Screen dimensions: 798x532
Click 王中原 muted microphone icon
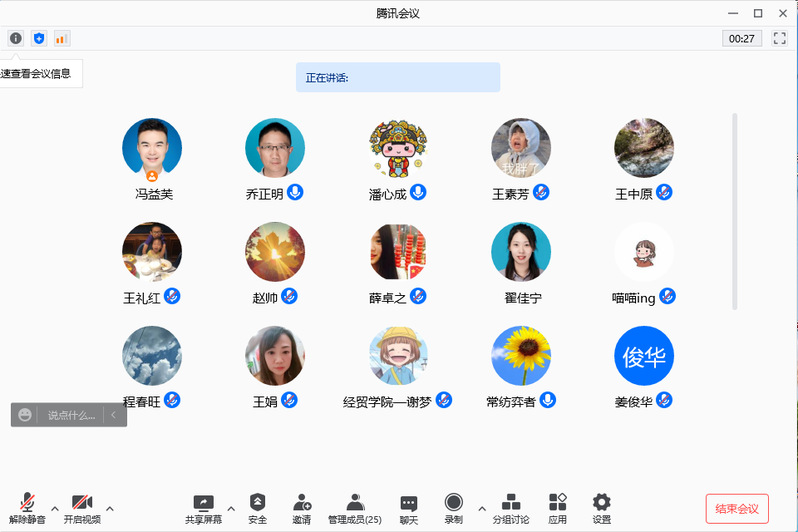point(664,192)
